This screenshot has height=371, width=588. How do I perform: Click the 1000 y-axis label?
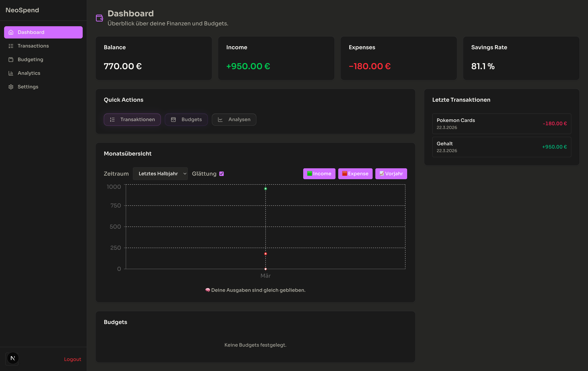[114, 187]
